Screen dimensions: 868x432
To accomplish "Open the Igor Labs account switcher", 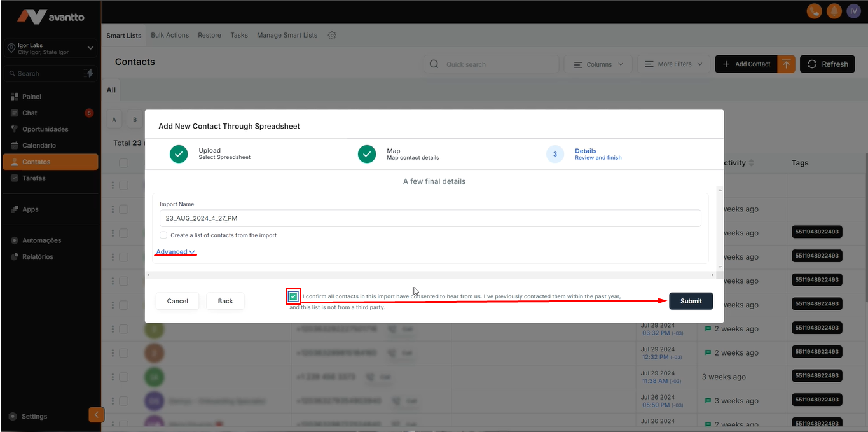I will pyautogui.click(x=50, y=48).
